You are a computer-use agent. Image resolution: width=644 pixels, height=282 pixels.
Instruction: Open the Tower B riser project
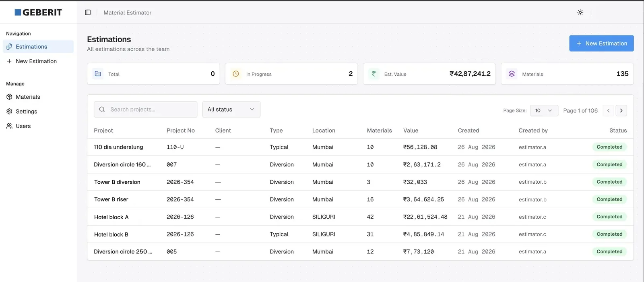(x=111, y=199)
